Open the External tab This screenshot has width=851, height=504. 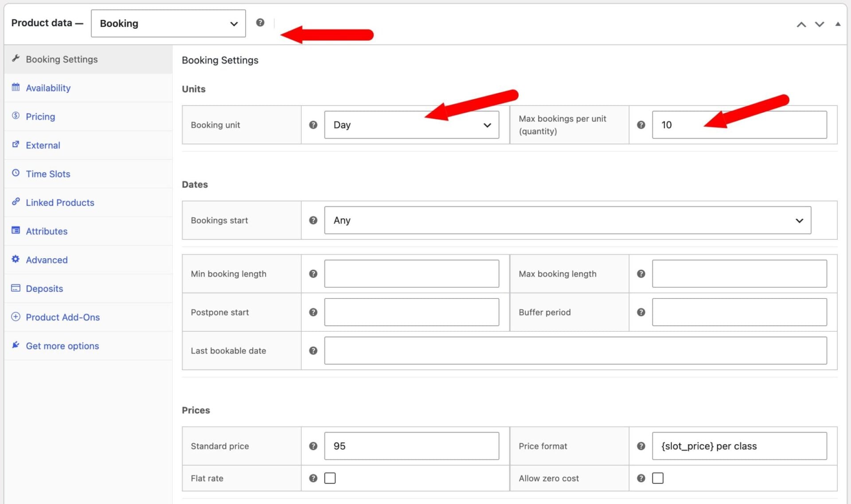88,145
